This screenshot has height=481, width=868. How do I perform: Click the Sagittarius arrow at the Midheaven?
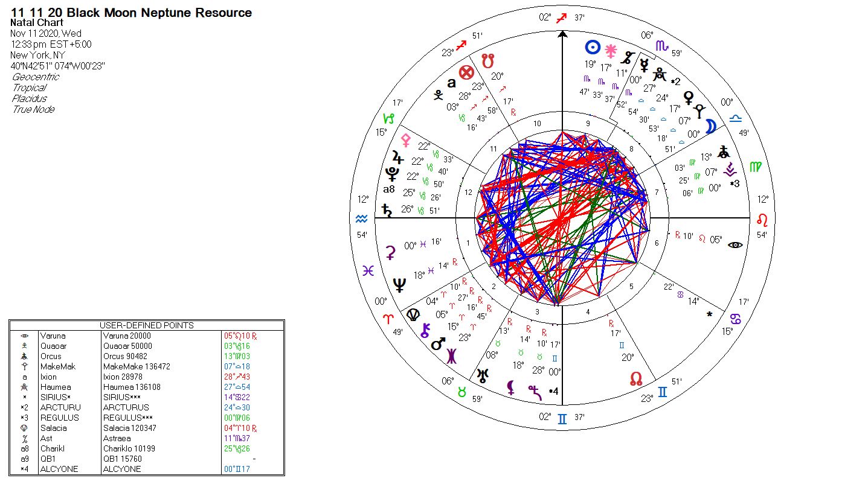562,18
